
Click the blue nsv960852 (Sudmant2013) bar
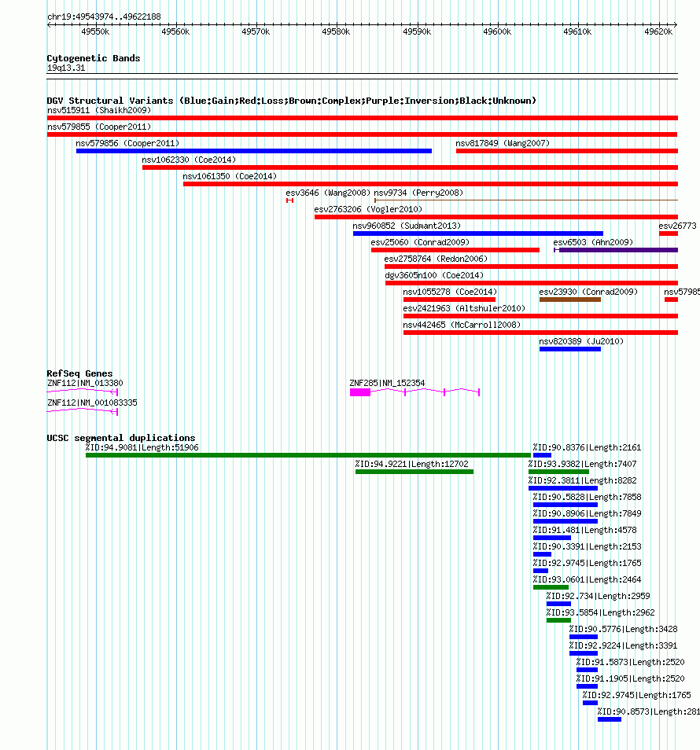(x=478, y=233)
